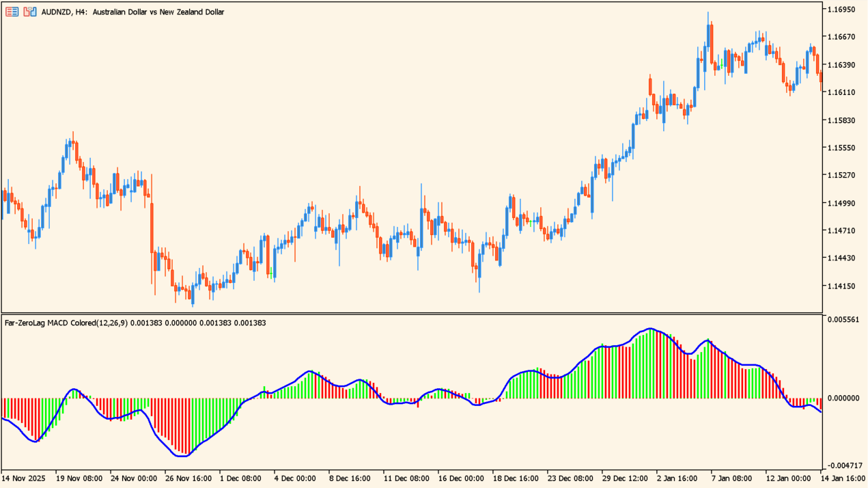Click the 2 Jan 16:00 time marker

point(677,478)
